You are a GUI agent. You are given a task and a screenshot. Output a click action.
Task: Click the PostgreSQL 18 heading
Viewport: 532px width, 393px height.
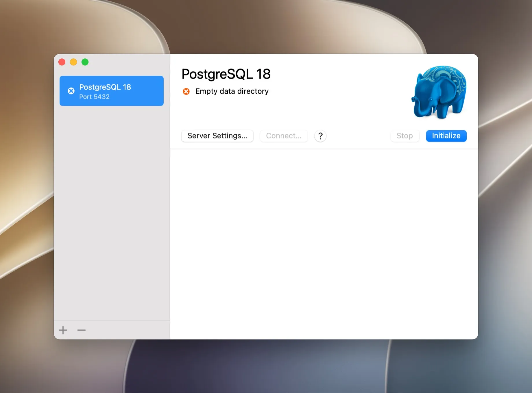pos(226,74)
